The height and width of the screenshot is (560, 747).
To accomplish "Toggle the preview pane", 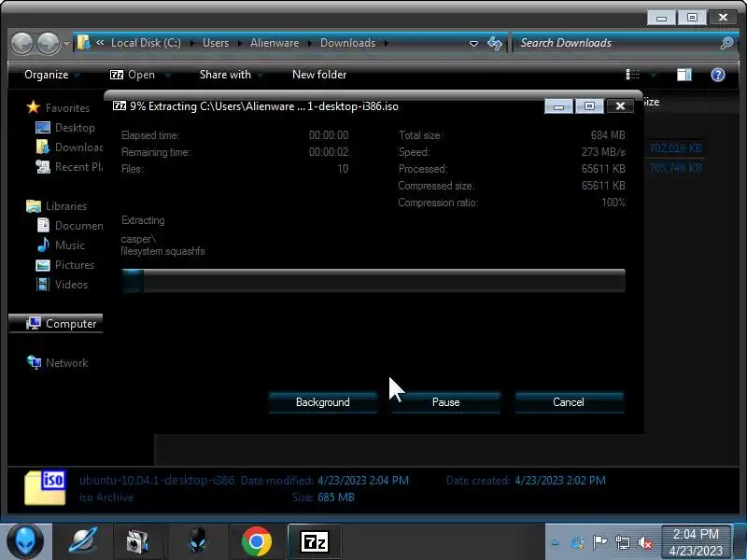I will click(x=684, y=75).
